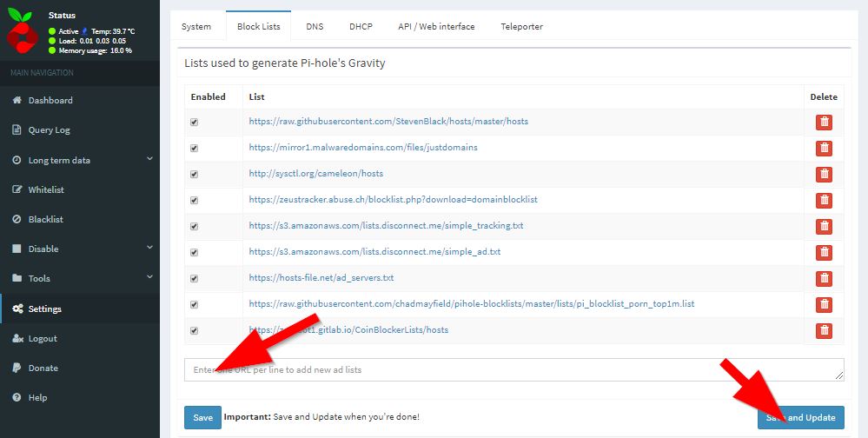Image resolution: width=868 pixels, height=438 pixels.
Task: Delete the simple_ad.txt list
Action: click(x=824, y=253)
